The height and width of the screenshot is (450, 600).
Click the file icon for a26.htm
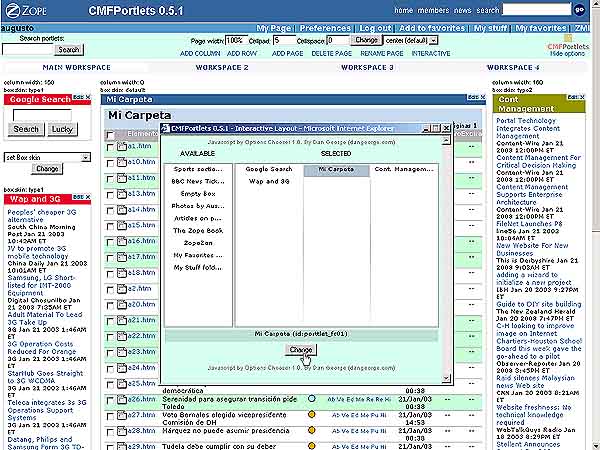pos(122,399)
